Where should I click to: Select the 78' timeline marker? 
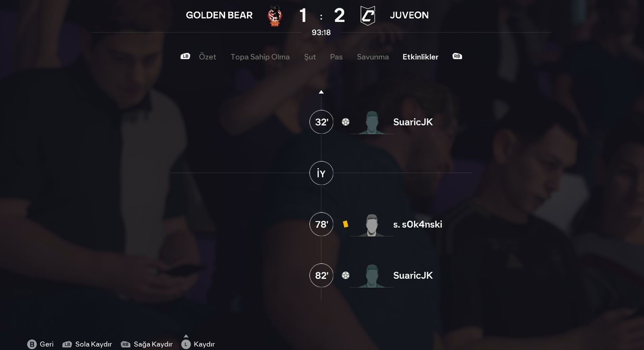(x=321, y=224)
